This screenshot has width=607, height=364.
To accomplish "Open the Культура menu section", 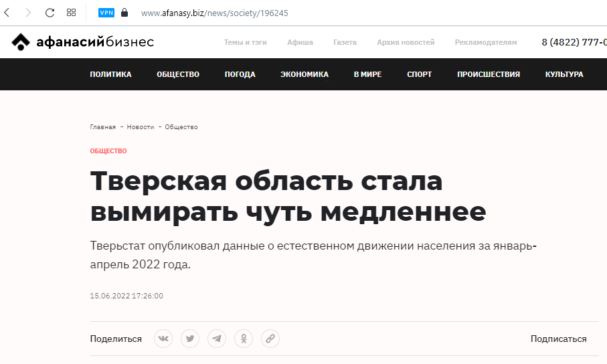I will pos(563,74).
